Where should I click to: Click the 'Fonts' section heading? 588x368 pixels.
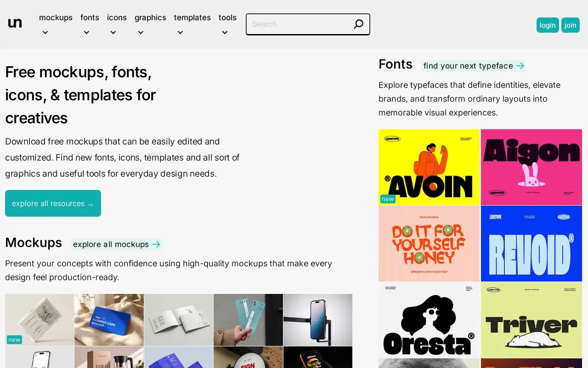click(396, 64)
